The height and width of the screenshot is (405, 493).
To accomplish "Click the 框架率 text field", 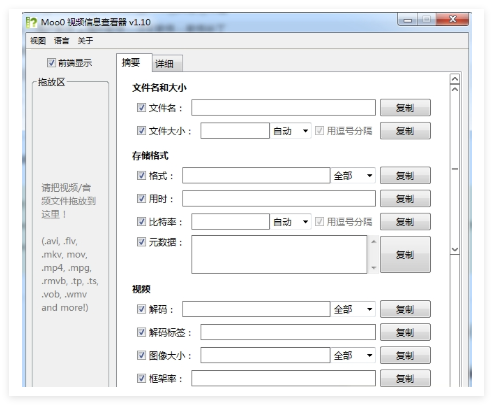I will click(283, 378).
